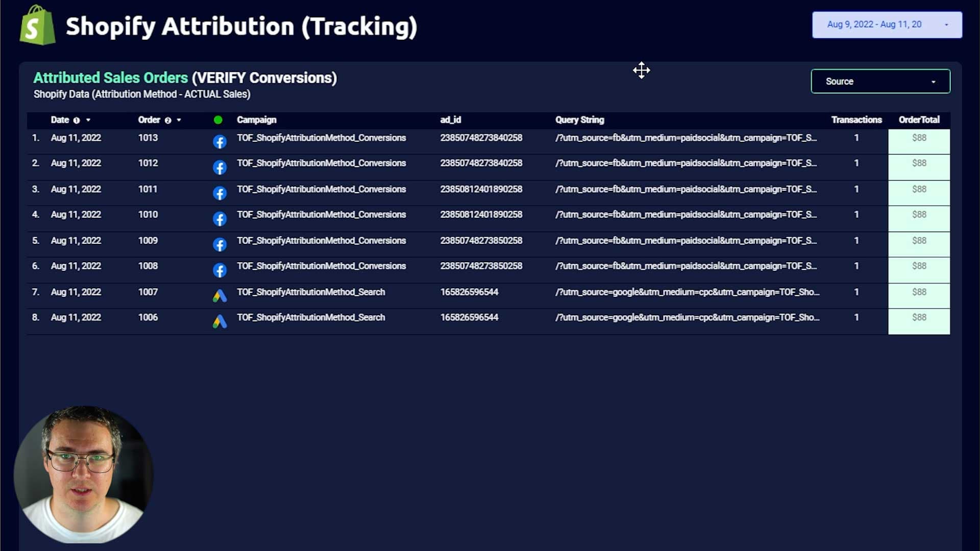Click green dot column header icon
980x551 pixels.
218,120
